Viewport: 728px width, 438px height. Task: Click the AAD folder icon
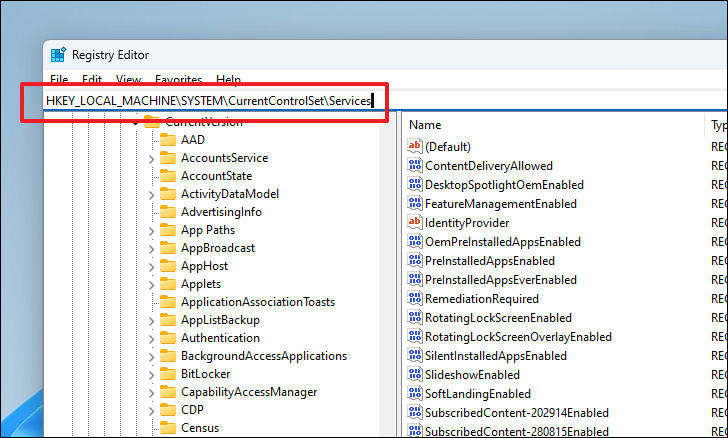pos(168,140)
